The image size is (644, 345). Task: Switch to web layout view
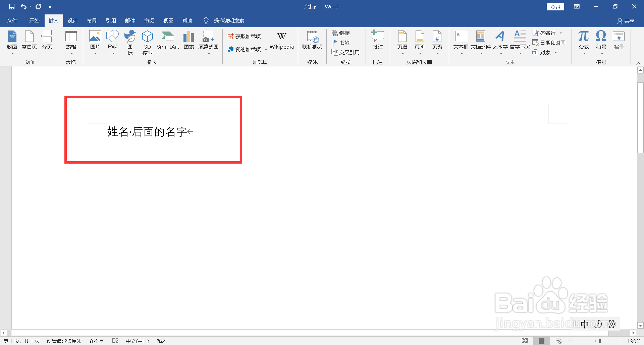(x=558, y=341)
